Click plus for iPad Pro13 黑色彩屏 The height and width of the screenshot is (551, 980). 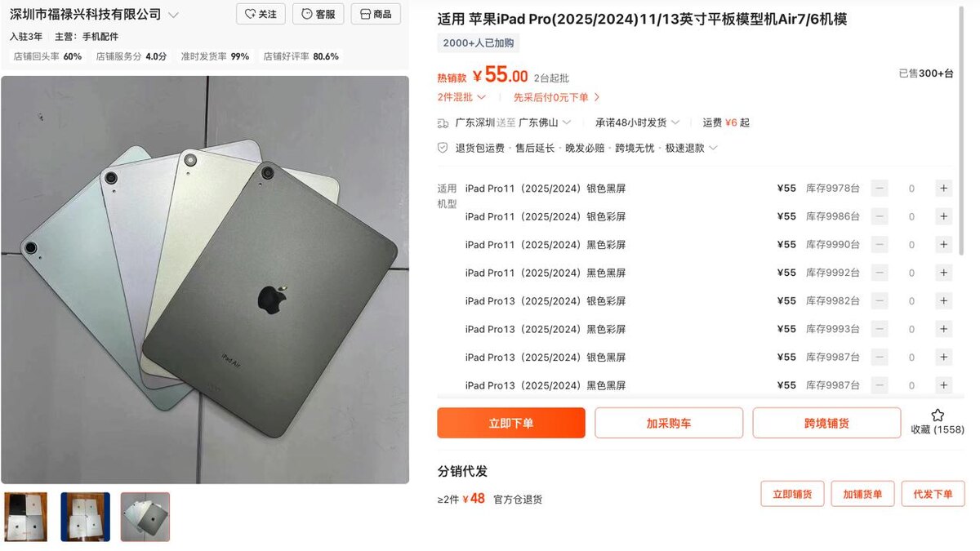click(943, 329)
